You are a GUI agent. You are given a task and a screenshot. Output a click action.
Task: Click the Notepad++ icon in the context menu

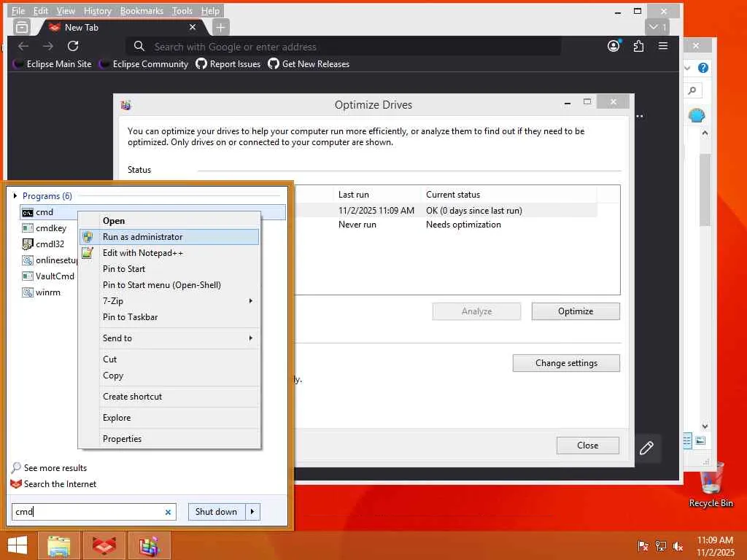pos(88,253)
